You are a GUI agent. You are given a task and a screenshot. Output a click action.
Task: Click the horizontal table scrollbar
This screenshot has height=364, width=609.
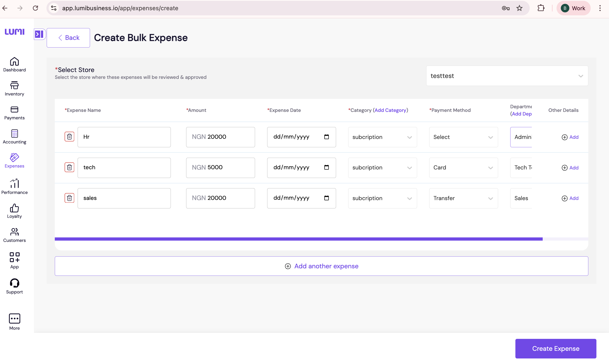click(298, 239)
